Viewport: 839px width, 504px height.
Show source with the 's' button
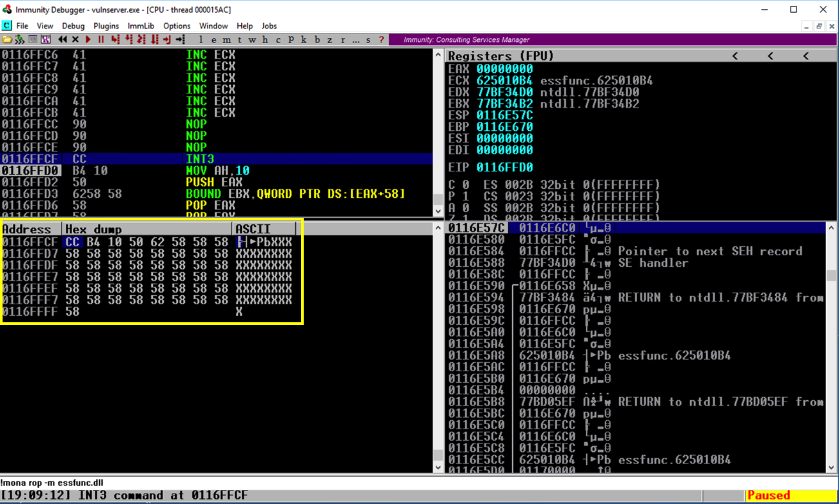pos(368,40)
